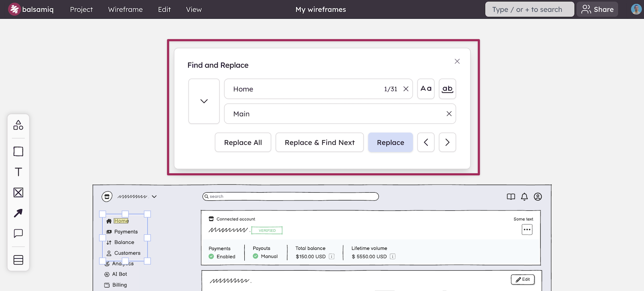Click the Total balance label

(x=310, y=248)
